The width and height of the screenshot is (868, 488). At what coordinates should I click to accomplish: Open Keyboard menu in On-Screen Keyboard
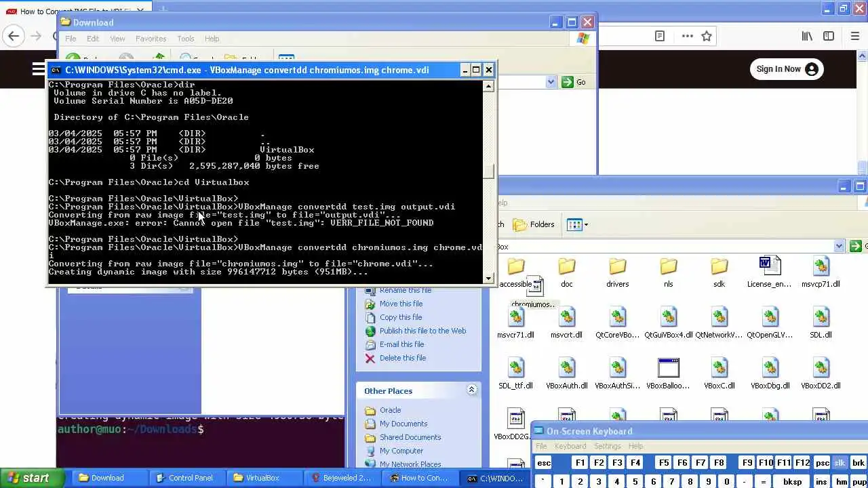pyautogui.click(x=570, y=446)
